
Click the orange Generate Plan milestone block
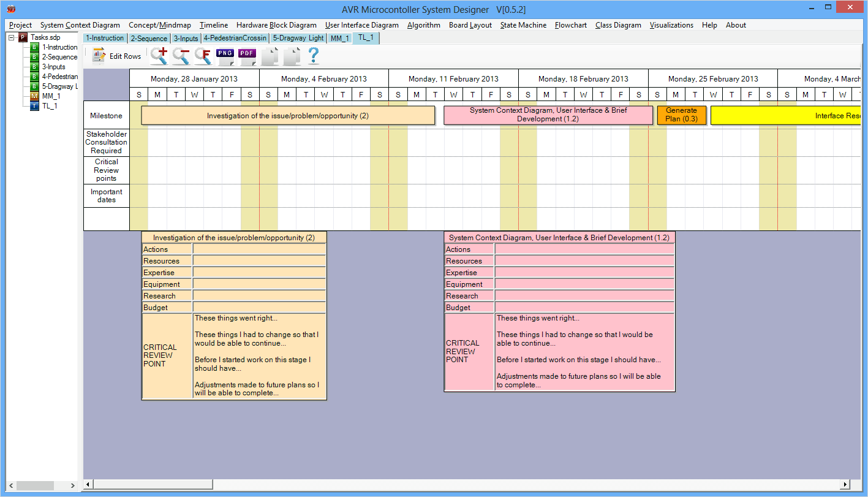(x=681, y=115)
